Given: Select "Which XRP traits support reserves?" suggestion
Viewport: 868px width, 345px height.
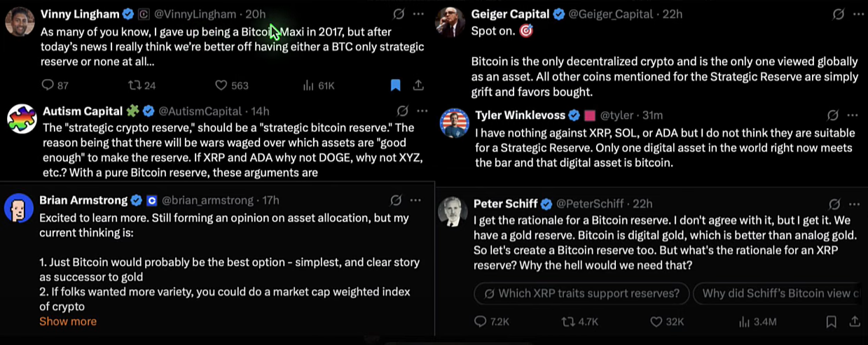Looking at the screenshot, I should click(581, 293).
